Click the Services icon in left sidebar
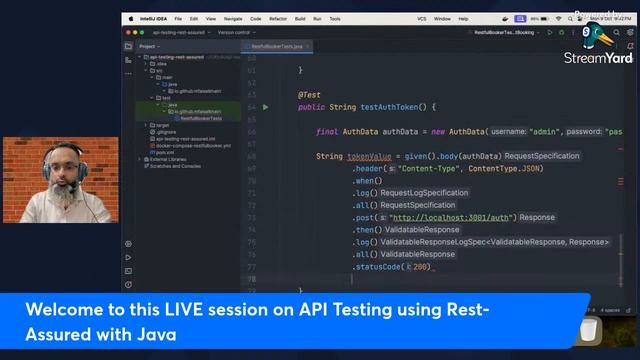This screenshot has width=640, height=360. (x=128, y=244)
